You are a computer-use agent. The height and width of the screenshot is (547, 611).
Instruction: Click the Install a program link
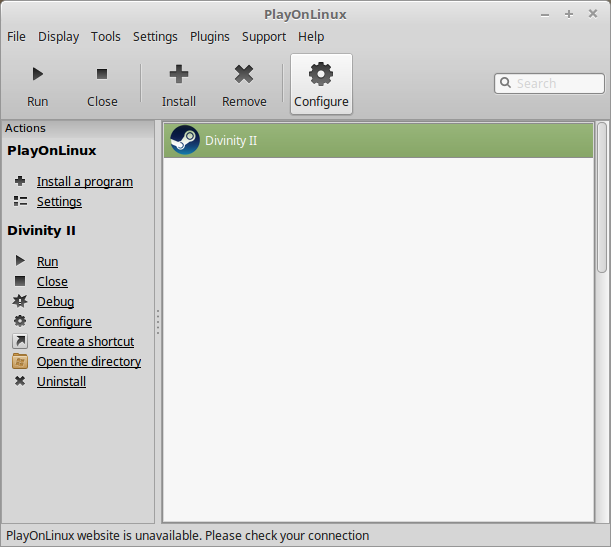coord(85,182)
